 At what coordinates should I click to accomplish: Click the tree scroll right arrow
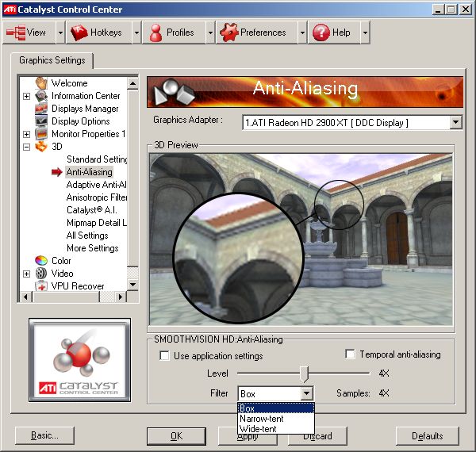tap(121, 297)
